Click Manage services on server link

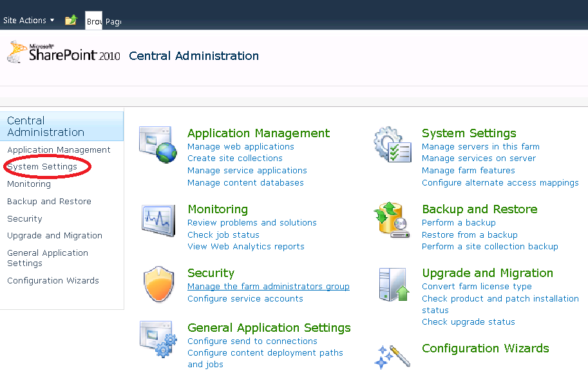pyautogui.click(x=479, y=158)
